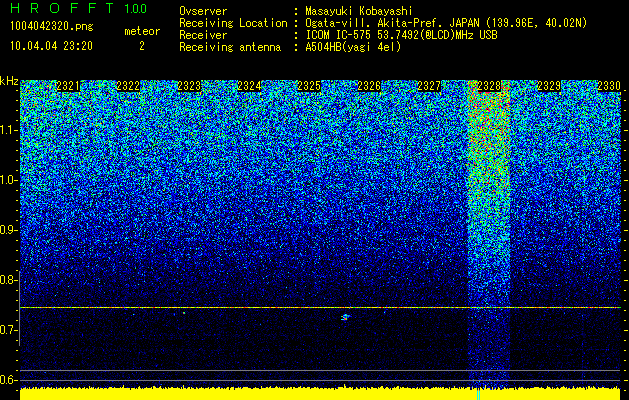Click the 2326 time marker
Image resolution: width=629 pixels, height=400 pixels.
coord(369,86)
